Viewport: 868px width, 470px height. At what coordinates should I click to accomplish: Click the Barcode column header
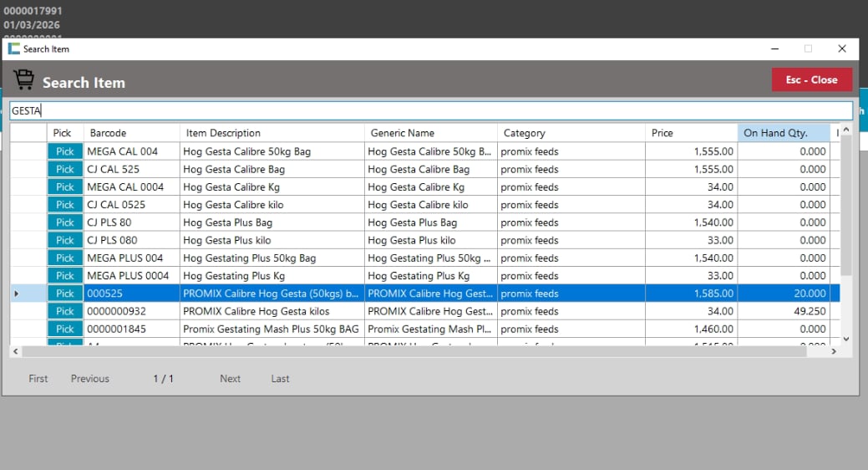click(131, 133)
